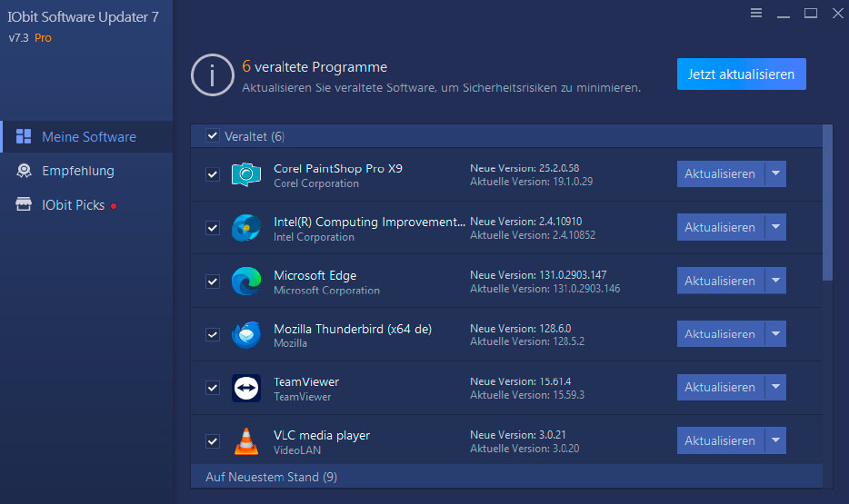Click the VLC media player name
This screenshot has height=504, width=849.
(x=322, y=435)
